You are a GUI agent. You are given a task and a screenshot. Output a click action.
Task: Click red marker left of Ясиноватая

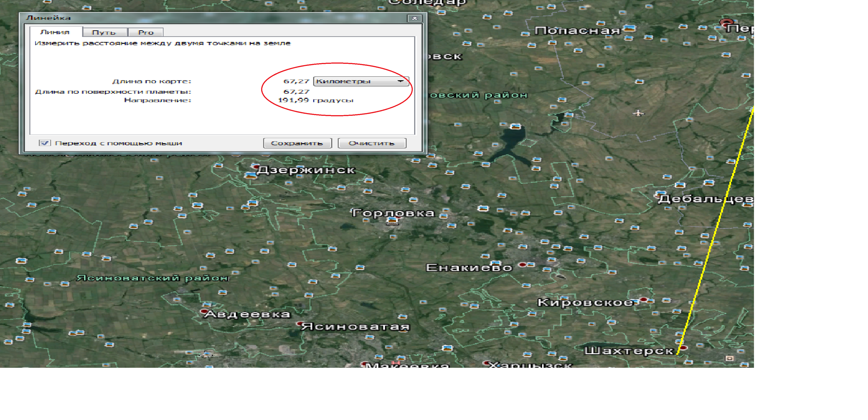[x=299, y=324]
